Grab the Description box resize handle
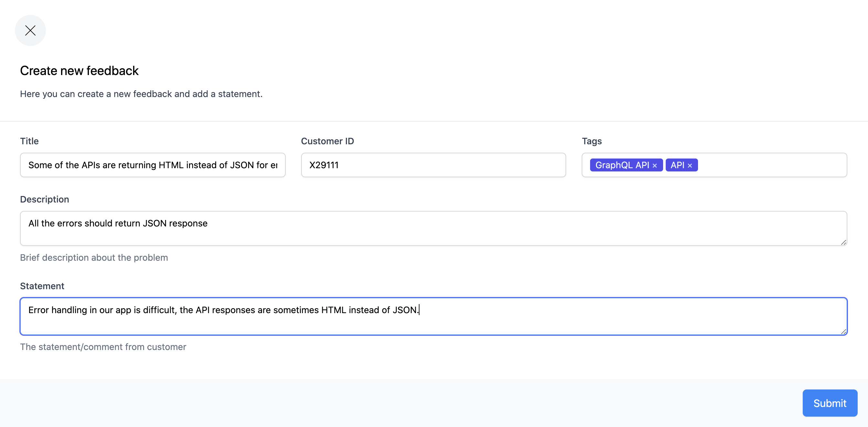868x427 pixels. (843, 242)
